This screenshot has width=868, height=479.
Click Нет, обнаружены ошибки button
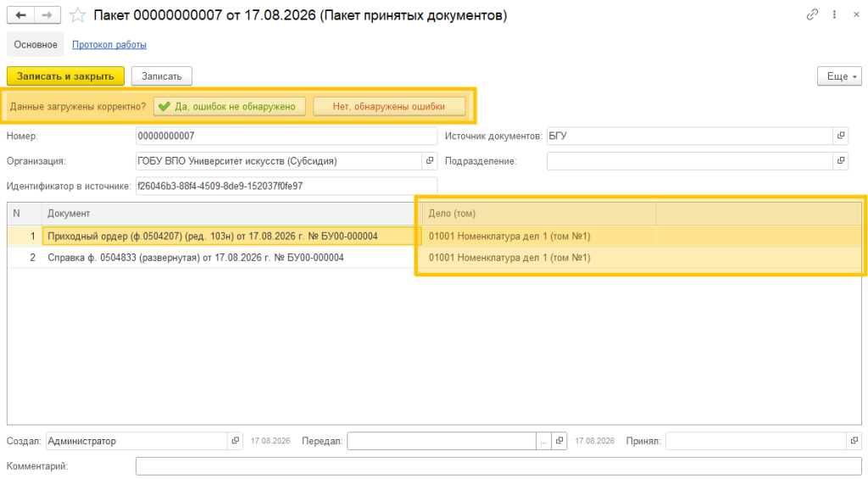[x=389, y=106]
